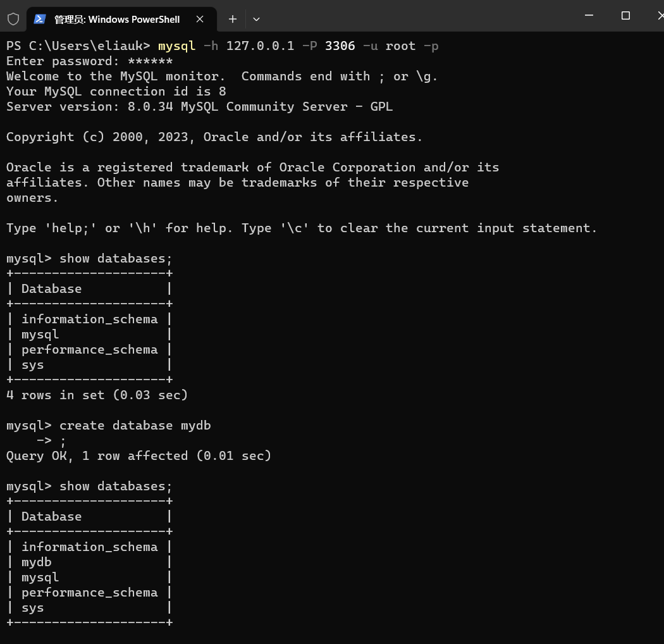Open a new terminal tab with the plus icon
This screenshot has height=644, width=664.
tap(232, 19)
